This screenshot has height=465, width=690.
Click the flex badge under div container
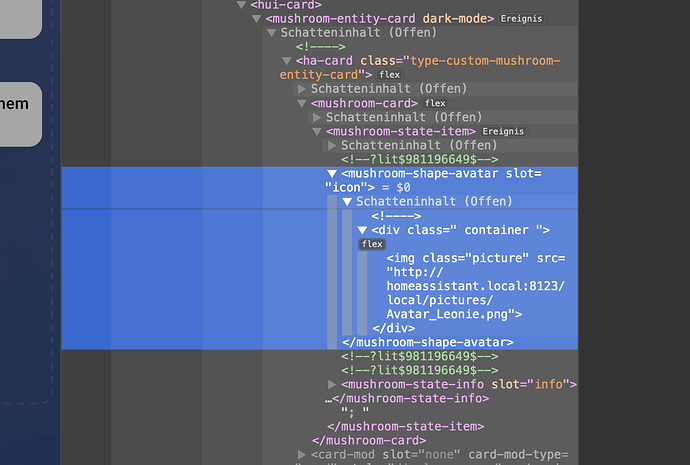coord(372,244)
